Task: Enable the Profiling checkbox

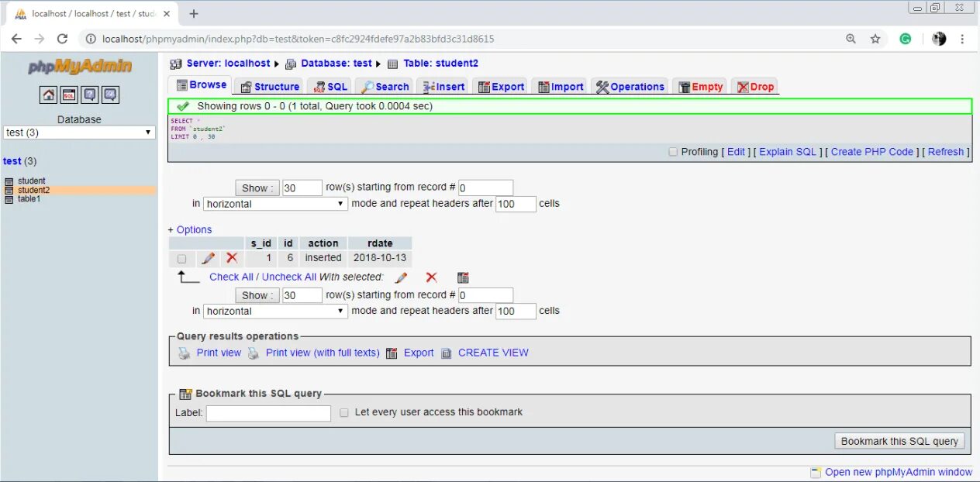Action: 673,152
